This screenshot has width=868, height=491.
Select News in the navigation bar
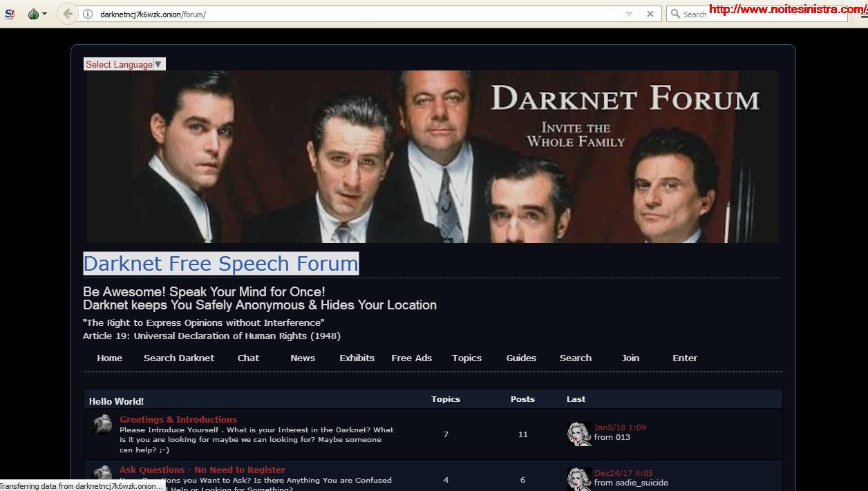[303, 358]
